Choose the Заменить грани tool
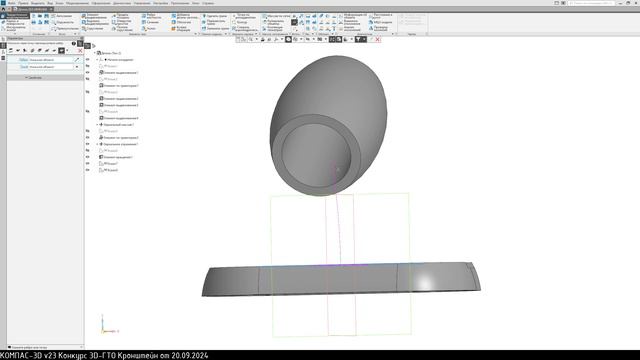Image resolution: width=640 pixels, height=360 pixels. (x=215, y=29)
